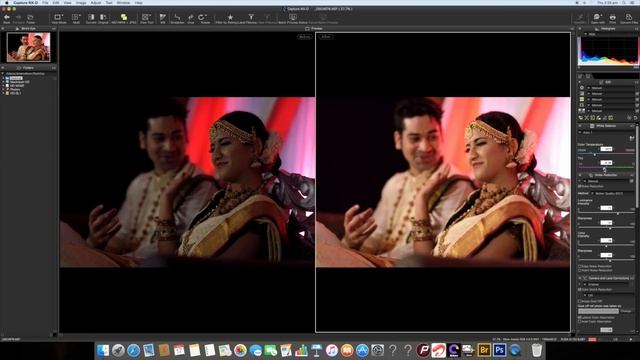The height and width of the screenshot is (360, 640).
Task: Open App Store from the Dock
Action: point(362,350)
